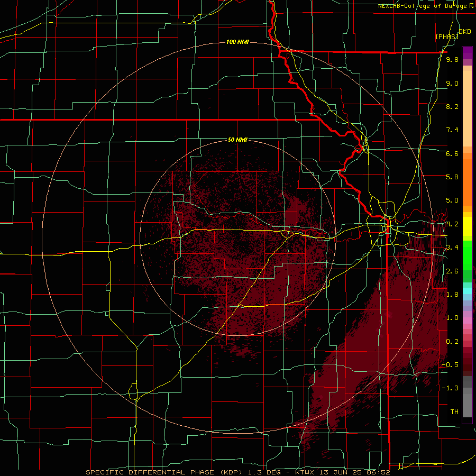Click the 2.6 value on the color scale

pos(452,271)
